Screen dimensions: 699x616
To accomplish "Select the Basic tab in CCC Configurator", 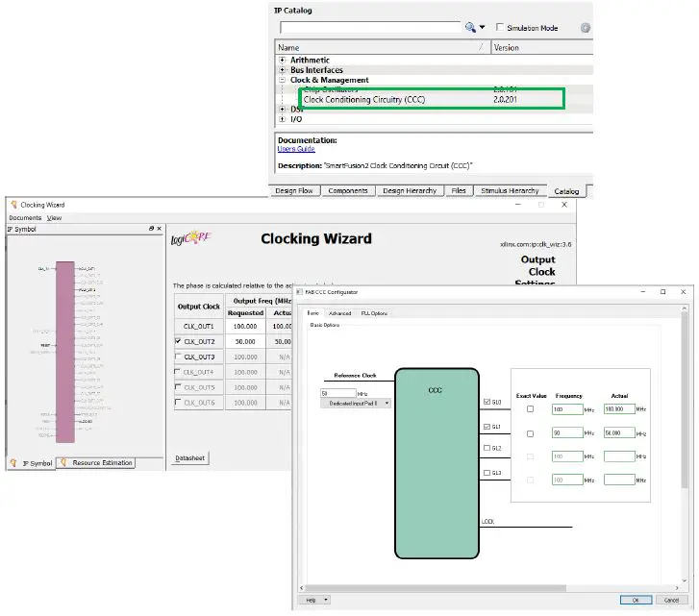I will point(312,313).
